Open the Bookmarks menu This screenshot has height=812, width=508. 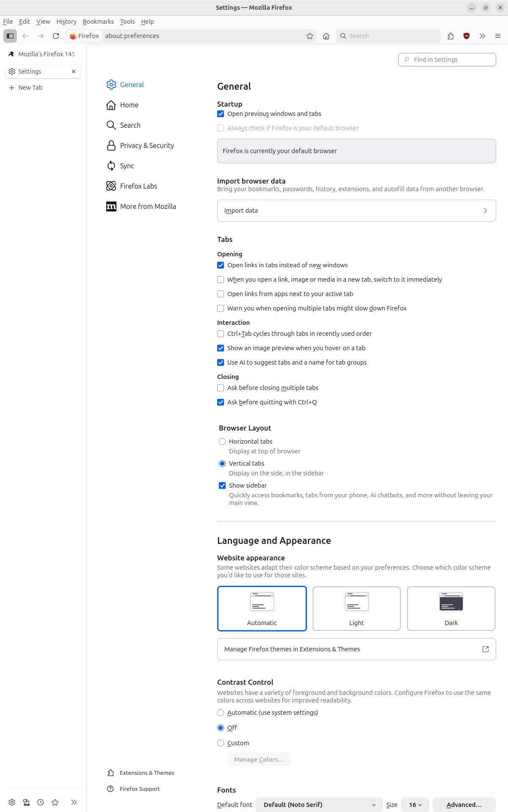98,22
